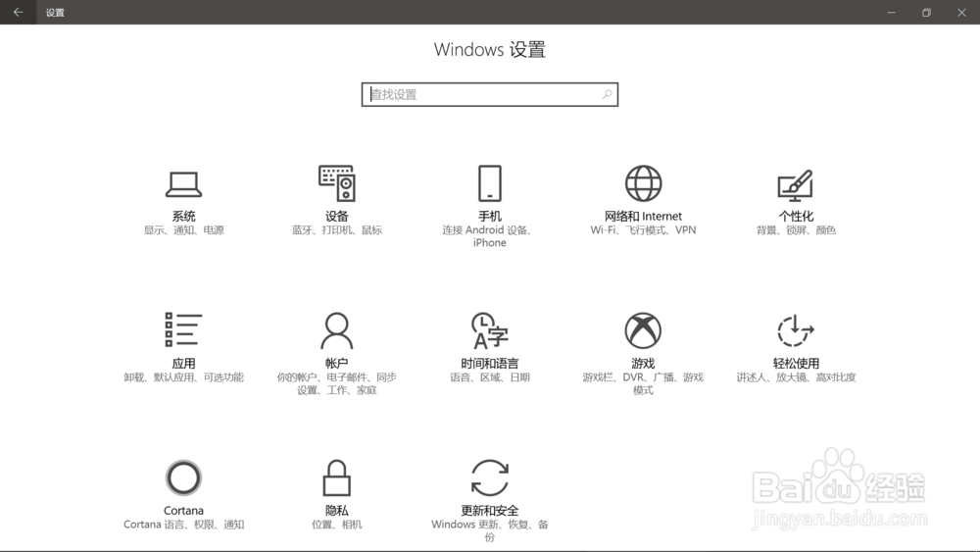Open the 时间和语言 clock-language icon
This screenshot has width=980, height=552.
(489, 330)
